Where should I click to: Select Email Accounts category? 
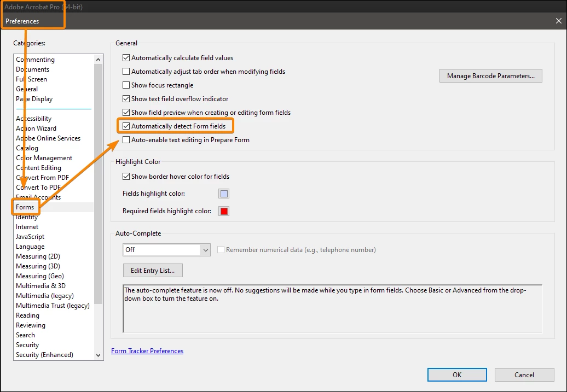coord(38,197)
